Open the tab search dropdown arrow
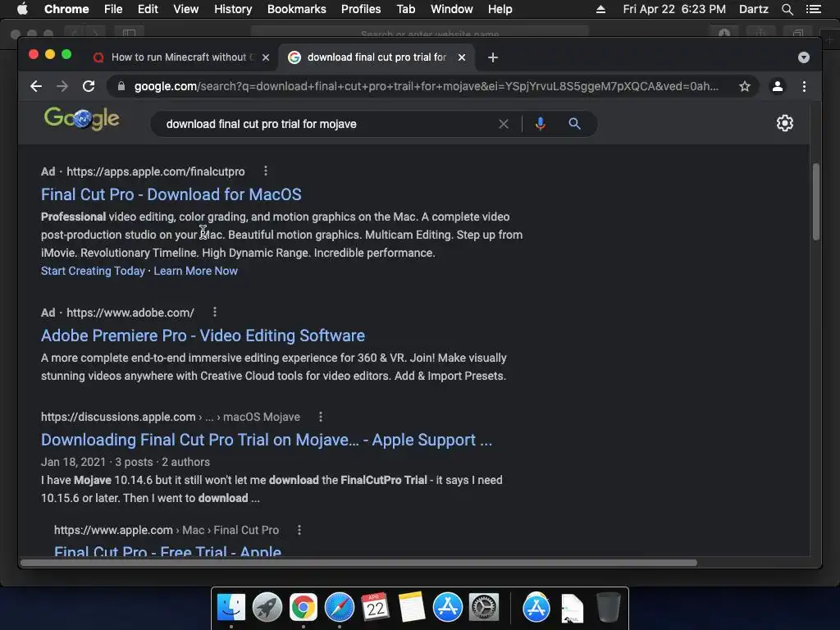 (804, 57)
